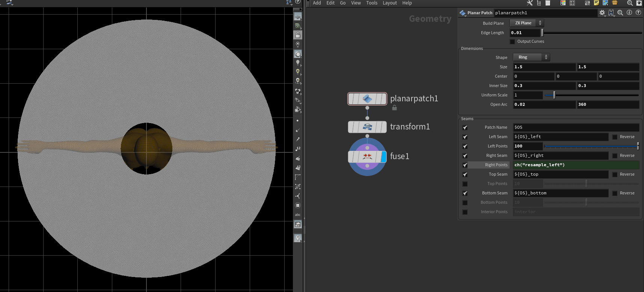This screenshot has width=644, height=292.
Task: Enable the Top Points checkbox
Action: [465, 184]
